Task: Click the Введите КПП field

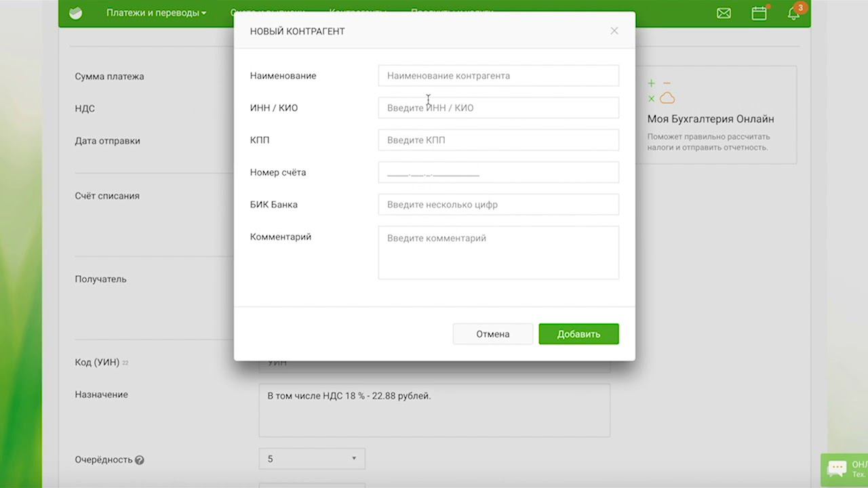Action: (x=498, y=140)
